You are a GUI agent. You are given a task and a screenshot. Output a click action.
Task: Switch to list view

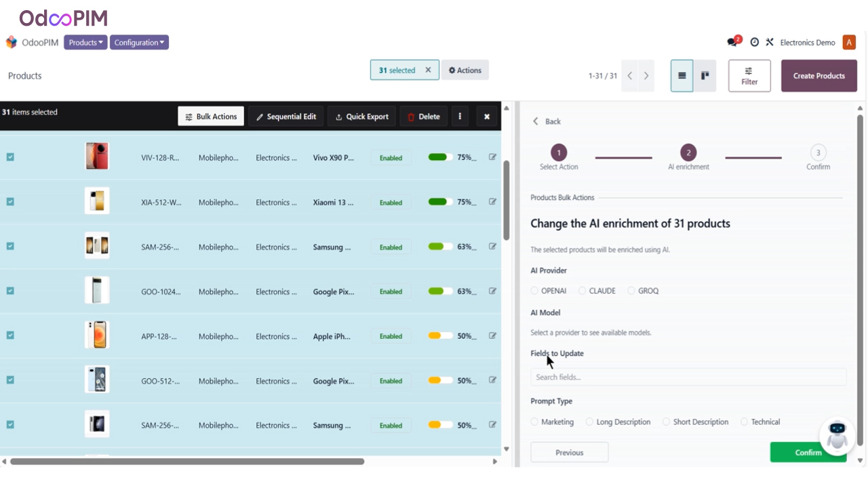682,76
